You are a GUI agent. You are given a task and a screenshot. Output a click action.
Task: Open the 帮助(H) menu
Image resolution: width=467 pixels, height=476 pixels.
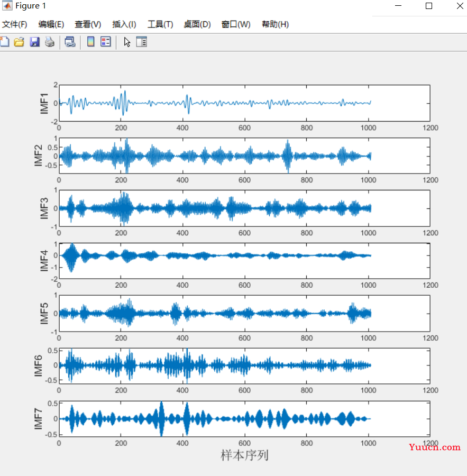point(275,24)
